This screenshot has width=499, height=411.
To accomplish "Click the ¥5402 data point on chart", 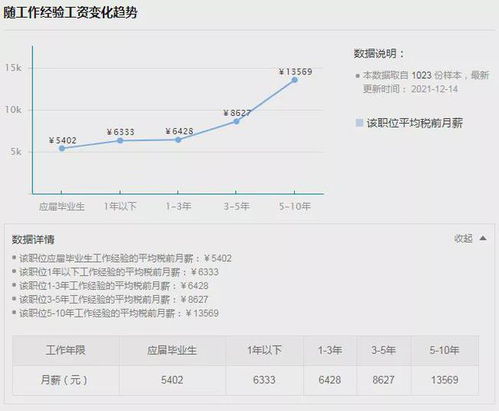I will pos(62,148).
